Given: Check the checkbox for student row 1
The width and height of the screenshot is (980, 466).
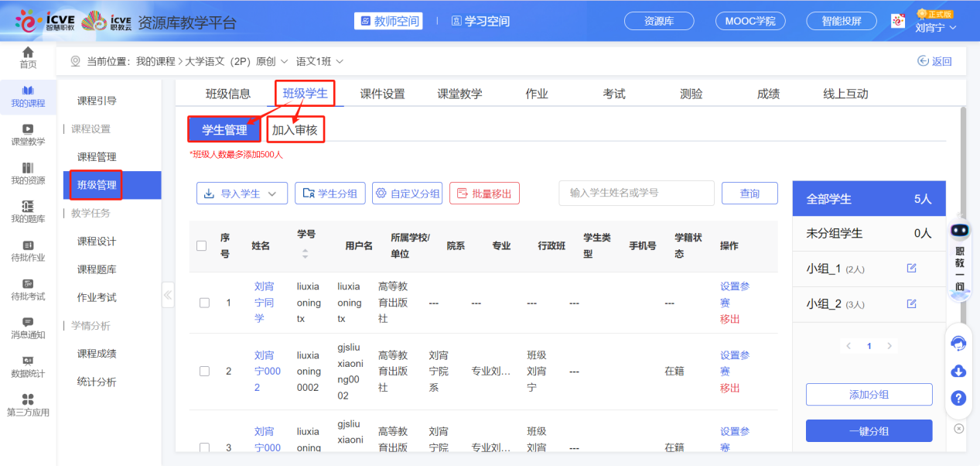Looking at the screenshot, I should point(205,303).
